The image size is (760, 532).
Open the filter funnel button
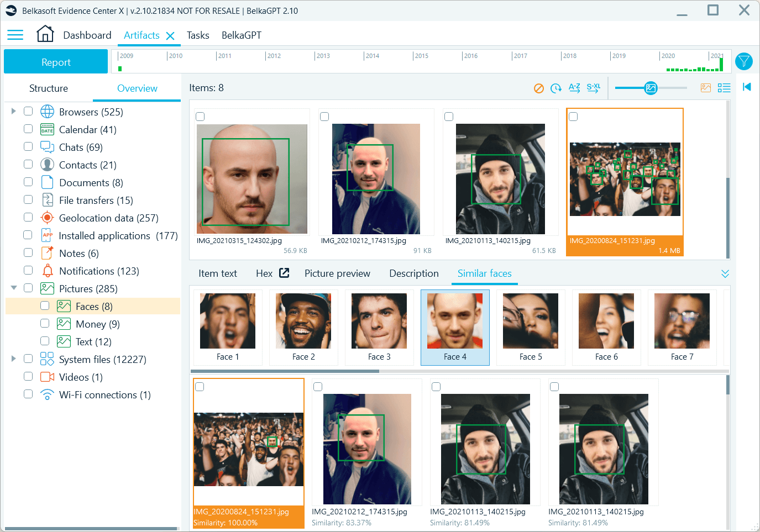click(744, 61)
